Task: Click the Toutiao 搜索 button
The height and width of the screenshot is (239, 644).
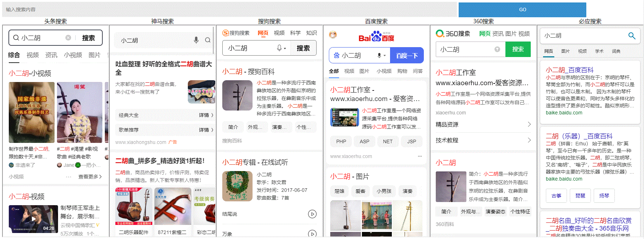Action: pos(89,38)
